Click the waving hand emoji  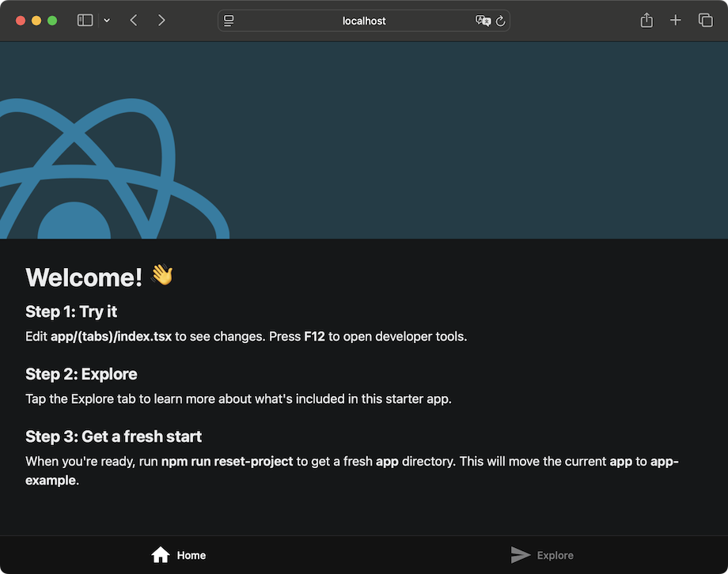click(x=161, y=274)
